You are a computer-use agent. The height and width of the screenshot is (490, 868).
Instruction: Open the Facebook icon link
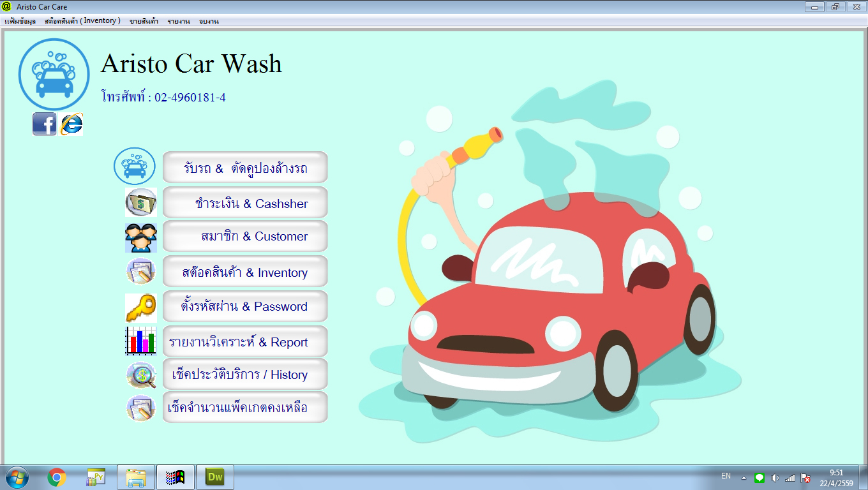click(x=45, y=124)
